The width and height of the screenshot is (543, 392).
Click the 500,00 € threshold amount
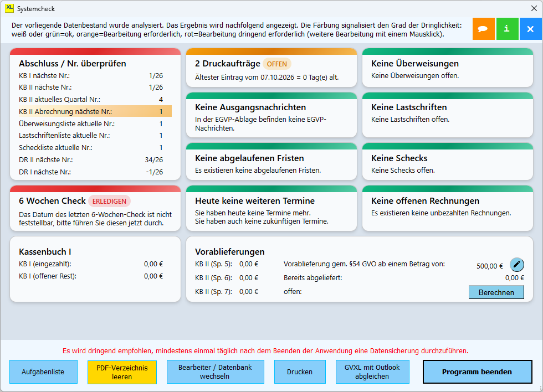(x=490, y=266)
